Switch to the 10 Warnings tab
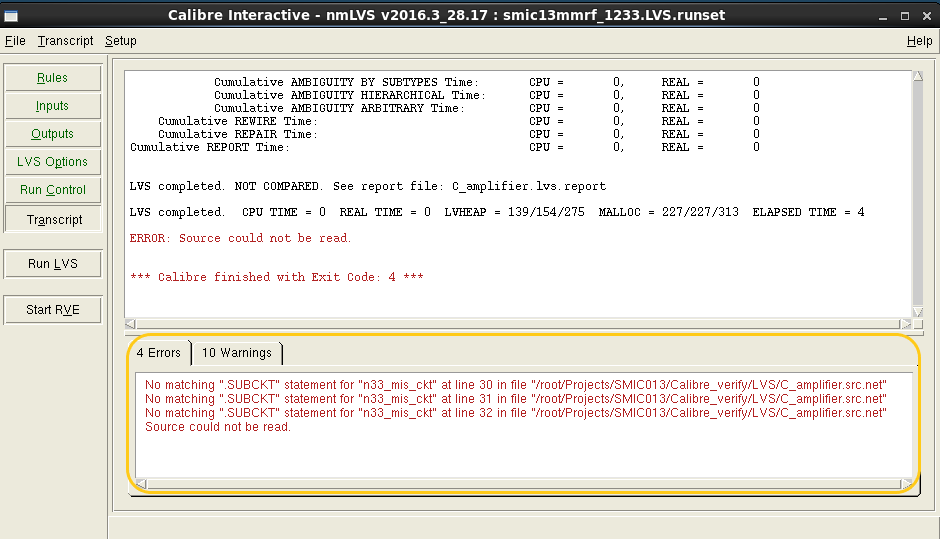940x539 pixels. coord(236,353)
